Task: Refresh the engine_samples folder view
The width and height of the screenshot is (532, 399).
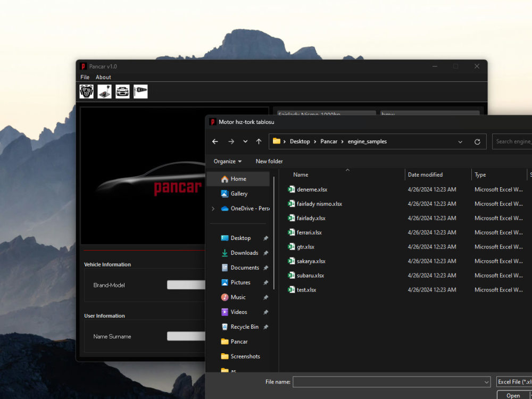Action: click(477, 142)
